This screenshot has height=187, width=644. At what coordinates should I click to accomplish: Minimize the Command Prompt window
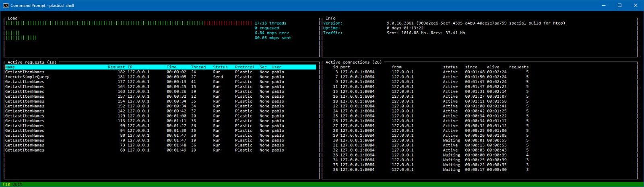point(604,5)
